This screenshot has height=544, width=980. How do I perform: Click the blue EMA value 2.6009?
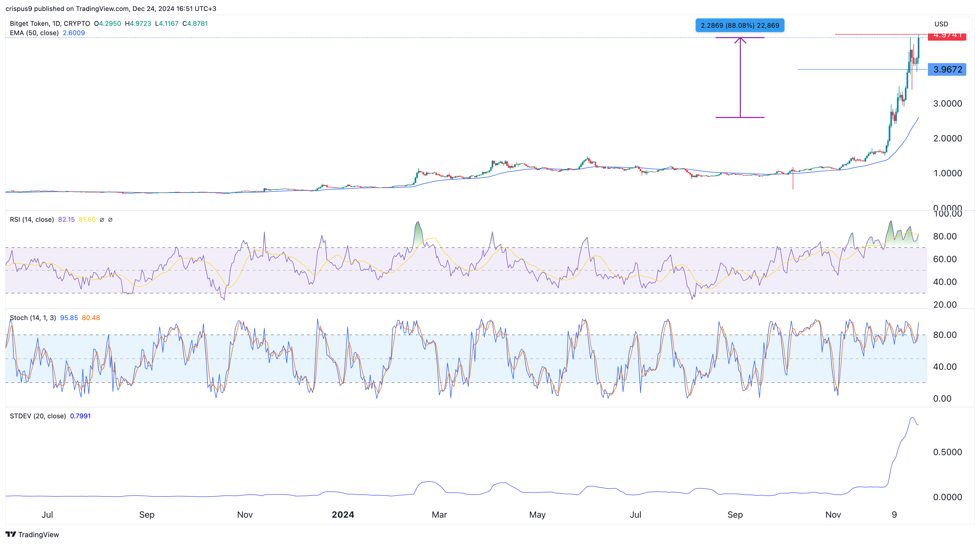coord(74,33)
